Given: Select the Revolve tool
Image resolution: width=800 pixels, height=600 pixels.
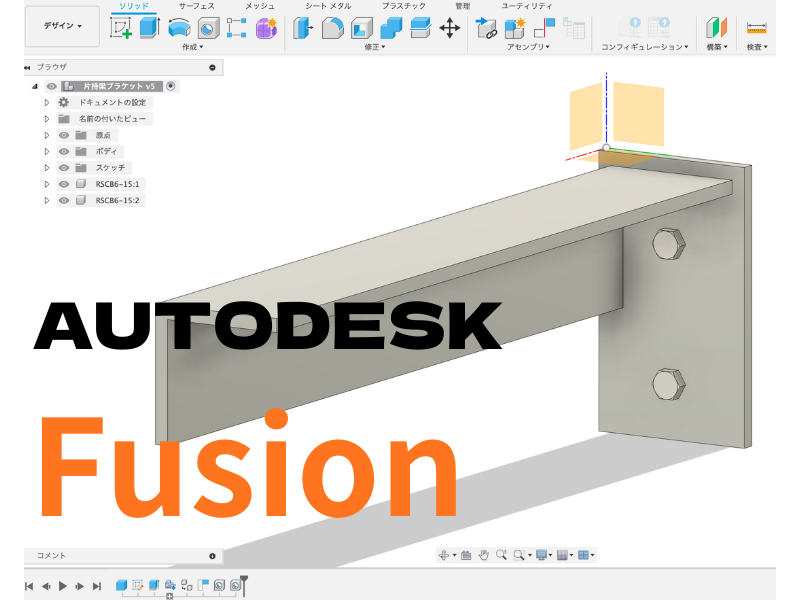Looking at the screenshot, I should pos(177,27).
